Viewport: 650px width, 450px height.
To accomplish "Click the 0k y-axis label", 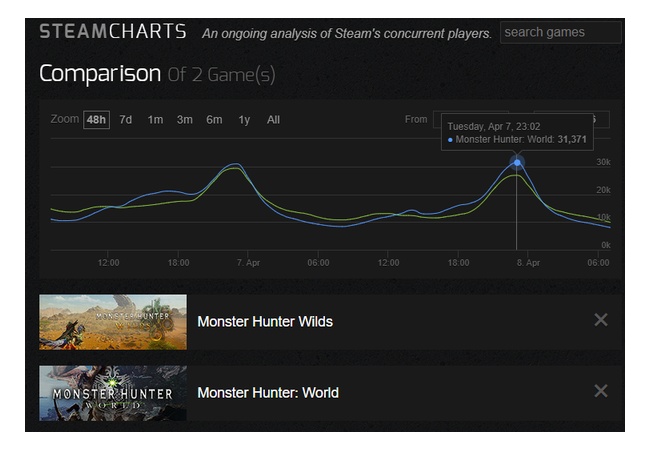I will [x=606, y=245].
